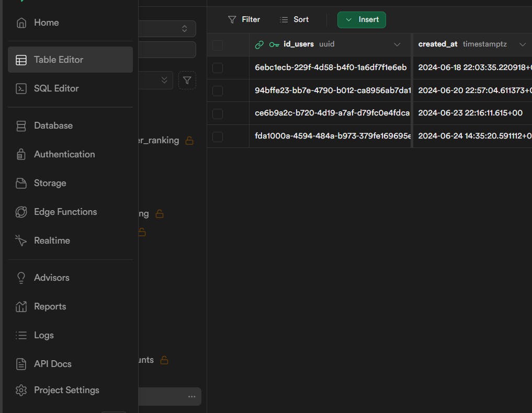This screenshot has height=413, width=532.
Task: Click the Authentication lock icon
Action: pos(21,154)
